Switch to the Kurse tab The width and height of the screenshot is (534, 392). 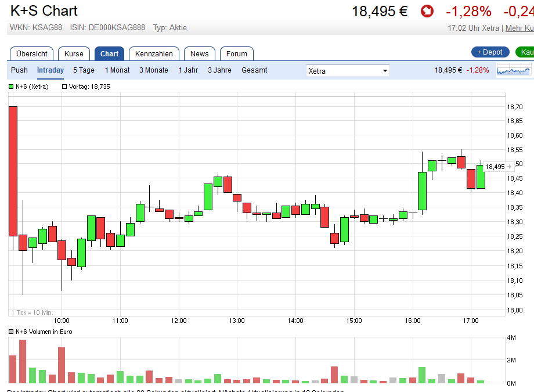click(x=74, y=54)
